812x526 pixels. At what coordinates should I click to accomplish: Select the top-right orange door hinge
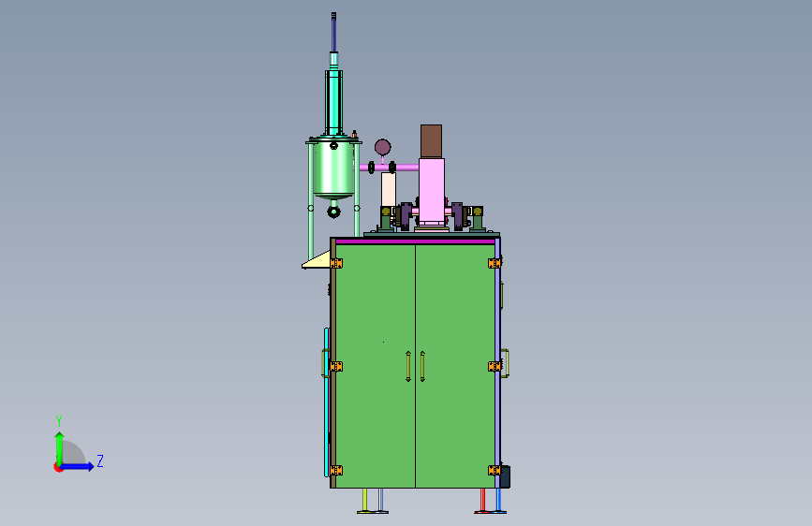[x=495, y=264]
